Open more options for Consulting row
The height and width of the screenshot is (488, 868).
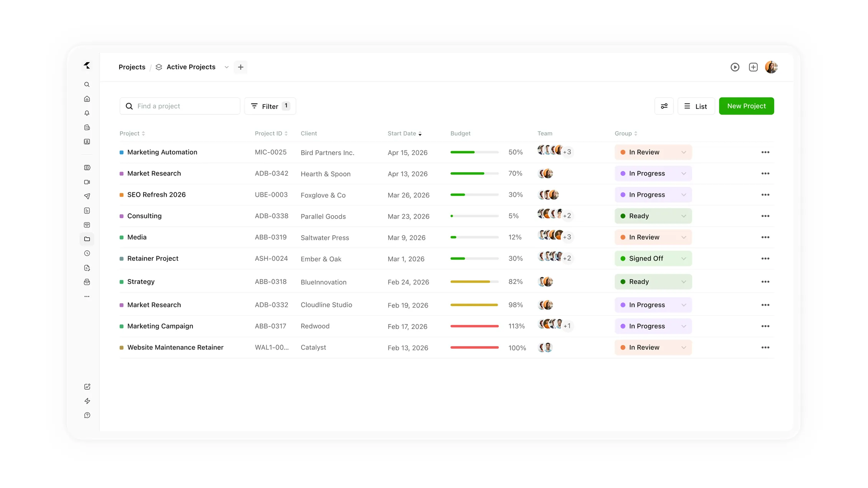pos(765,216)
